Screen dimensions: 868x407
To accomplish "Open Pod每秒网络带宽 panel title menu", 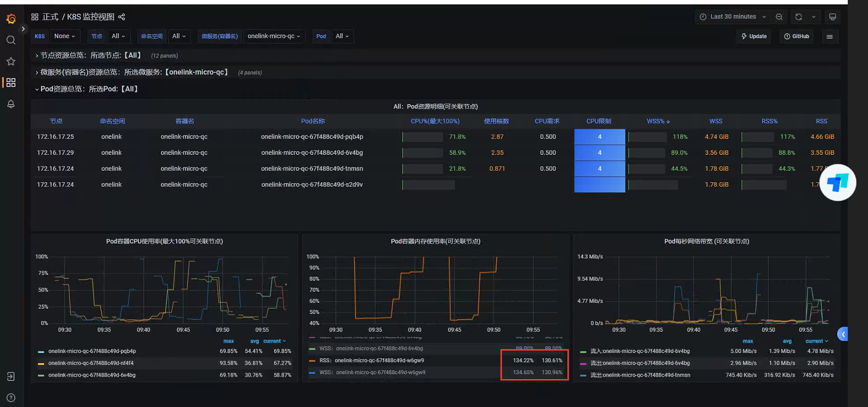I will (x=707, y=241).
